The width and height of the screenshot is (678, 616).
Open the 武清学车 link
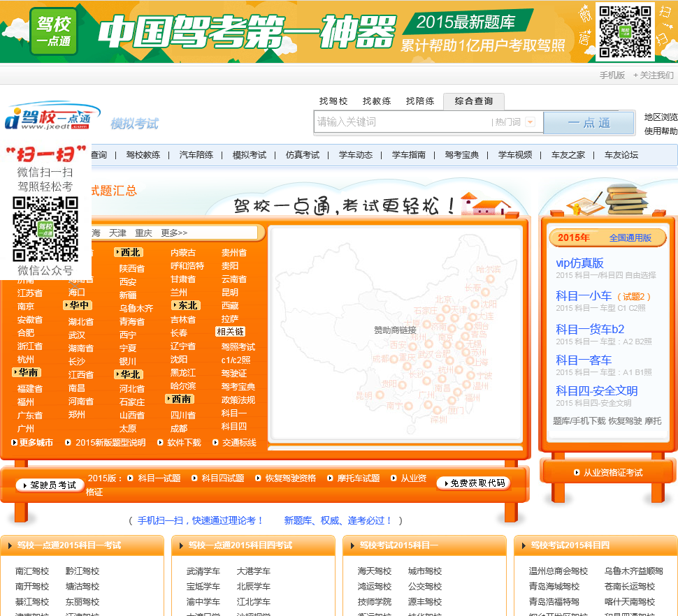(203, 571)
